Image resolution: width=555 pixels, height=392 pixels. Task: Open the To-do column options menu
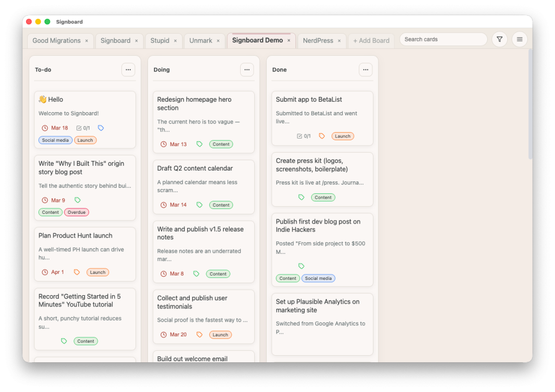pyautogui.click(x=128, y=70)
